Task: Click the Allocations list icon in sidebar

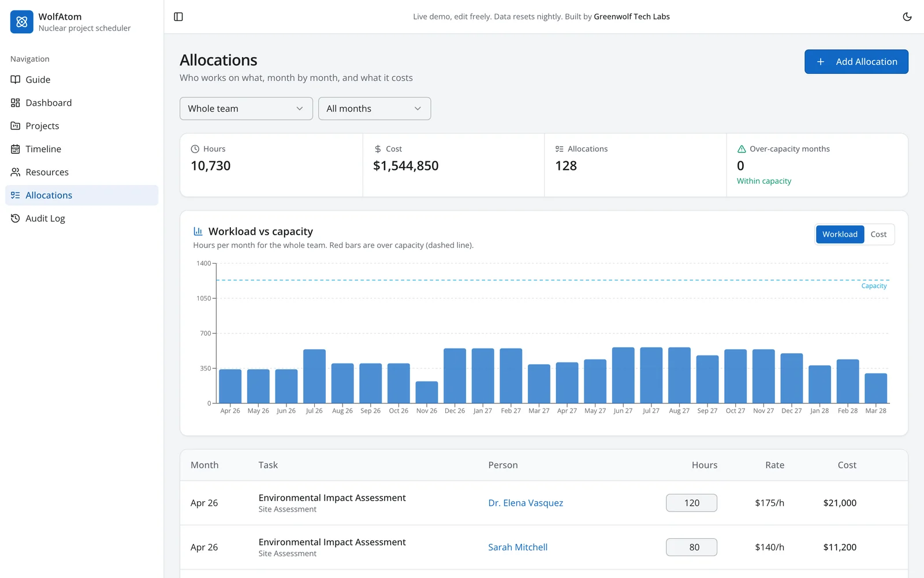Action: tap(16, 195)
